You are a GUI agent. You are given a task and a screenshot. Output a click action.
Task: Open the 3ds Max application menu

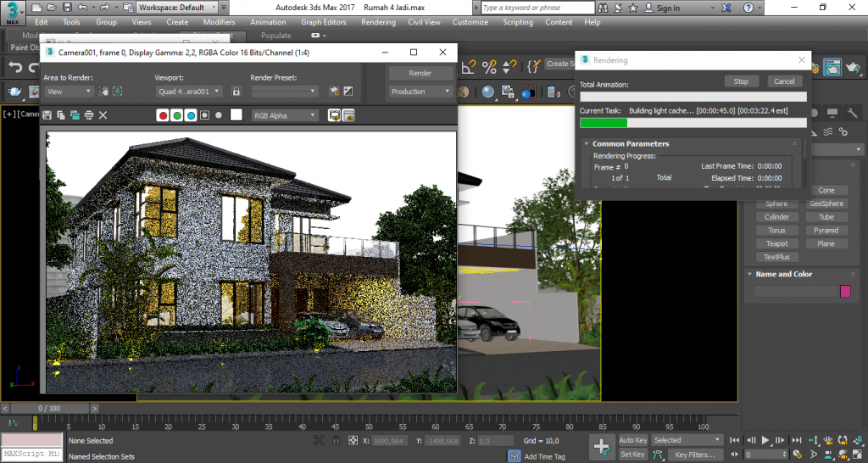[12, 12]
